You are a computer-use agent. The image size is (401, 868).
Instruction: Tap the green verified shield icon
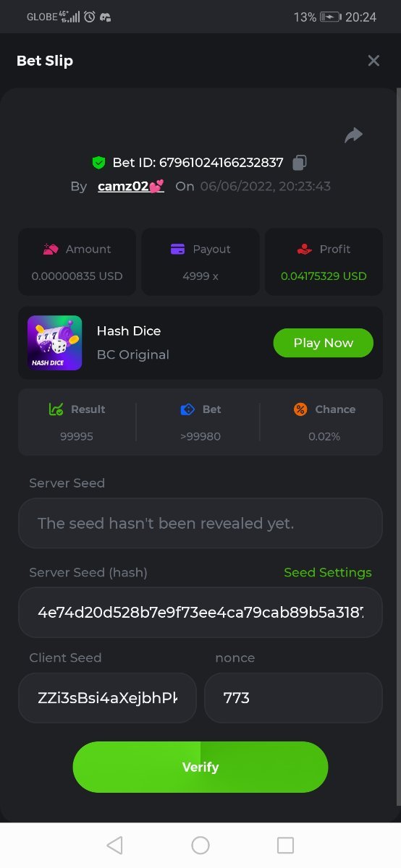coord(99,163)
